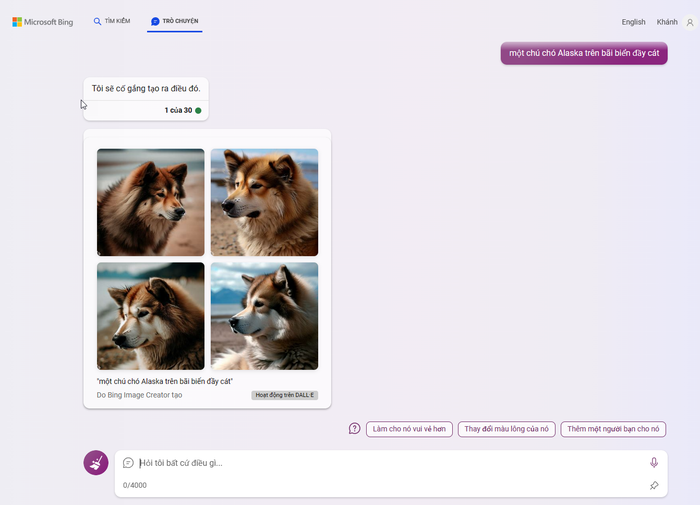
Task: Open the Khánh user profile icon
Action: (x=689, y=22)
